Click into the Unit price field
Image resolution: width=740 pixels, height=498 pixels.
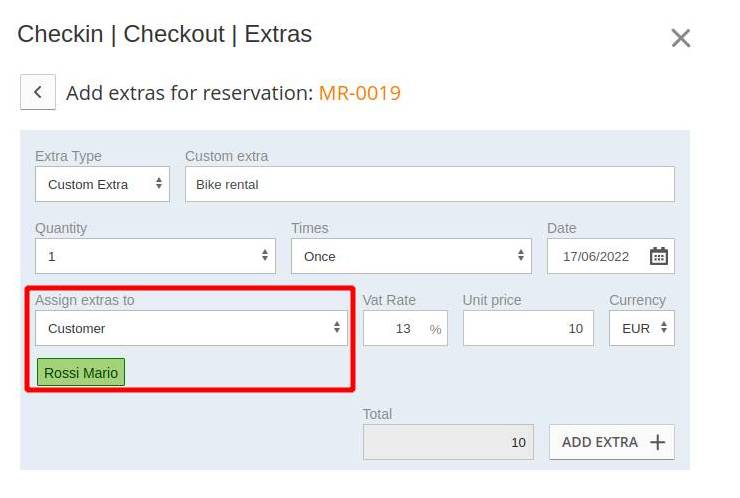[528, 328]
